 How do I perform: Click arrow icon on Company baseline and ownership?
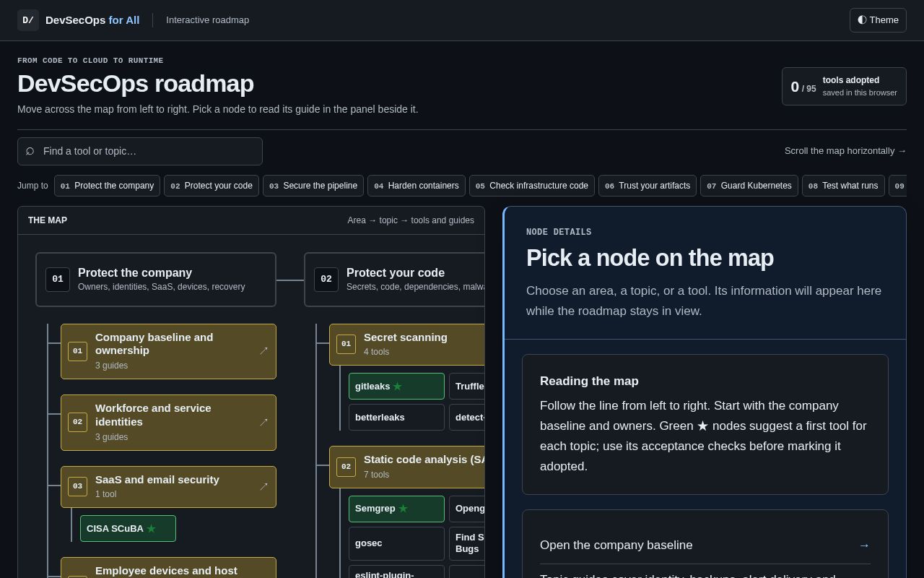point(263,351)
